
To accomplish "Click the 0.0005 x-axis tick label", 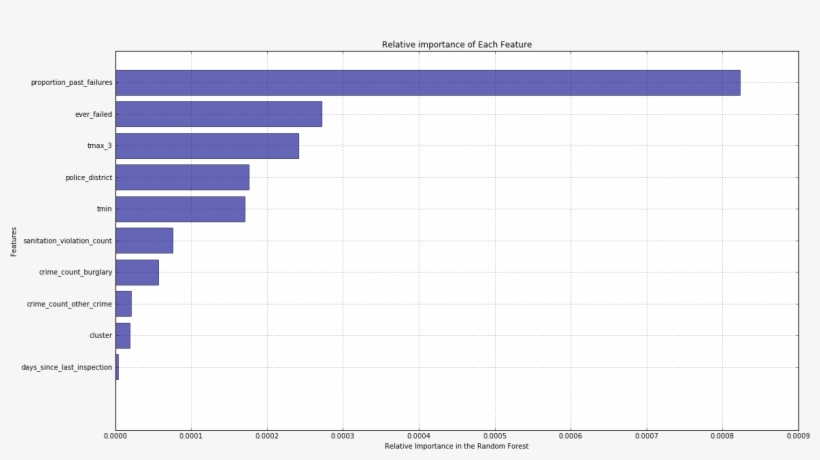I will click(494, 435).
